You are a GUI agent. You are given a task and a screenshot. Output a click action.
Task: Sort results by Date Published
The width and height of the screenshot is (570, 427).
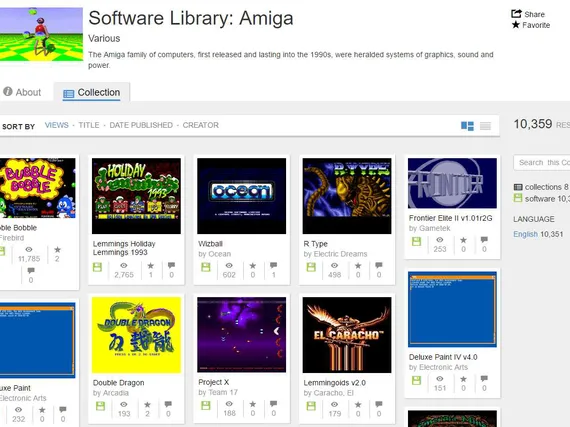pos(141,125)
